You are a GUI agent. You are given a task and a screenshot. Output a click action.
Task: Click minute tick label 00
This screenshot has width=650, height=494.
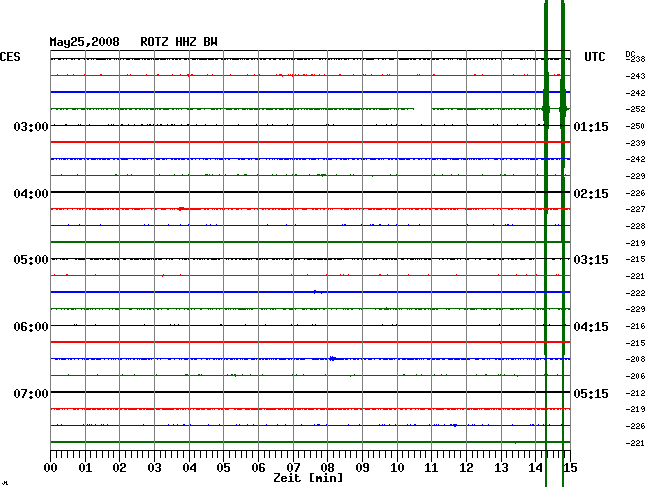click(51, 468)
